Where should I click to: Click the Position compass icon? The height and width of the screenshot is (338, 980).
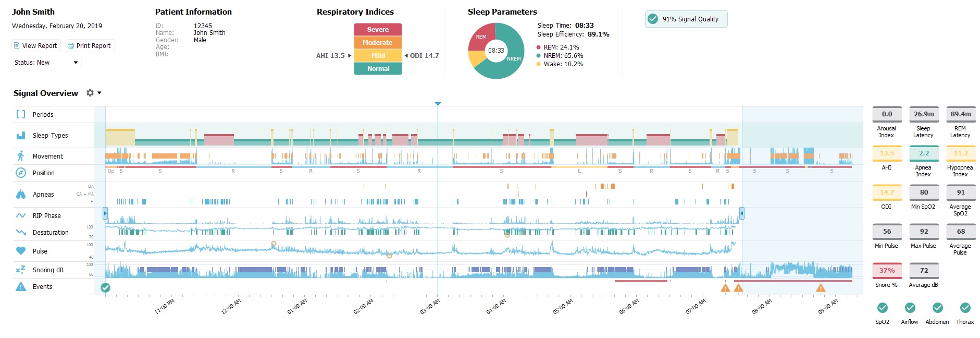[x=21, y=173]
